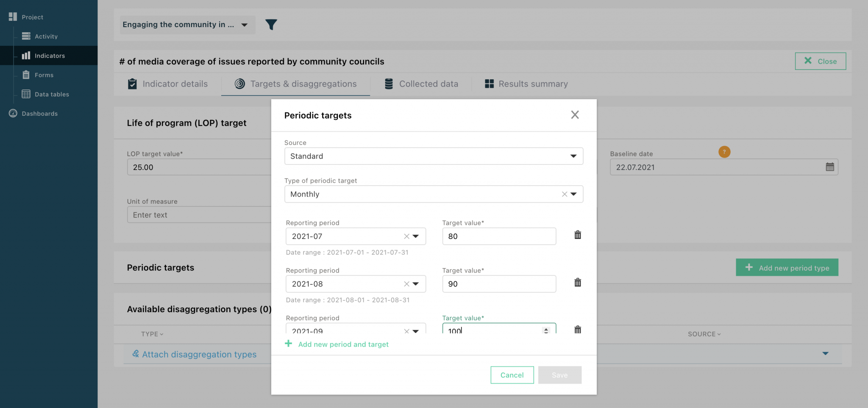Delete the 2021-07 periodic target row
Viewport: 868px width, 408px height.
click(577, 235)
